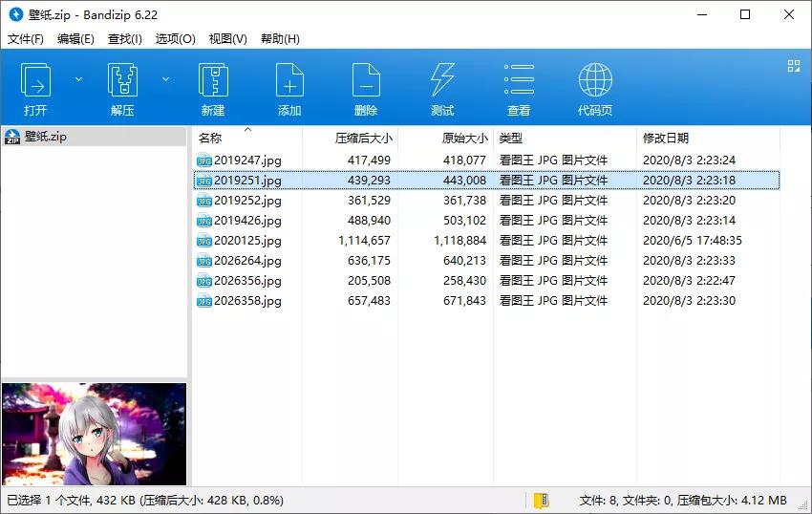Click the Add (添加) file icon

pos(289,80)
